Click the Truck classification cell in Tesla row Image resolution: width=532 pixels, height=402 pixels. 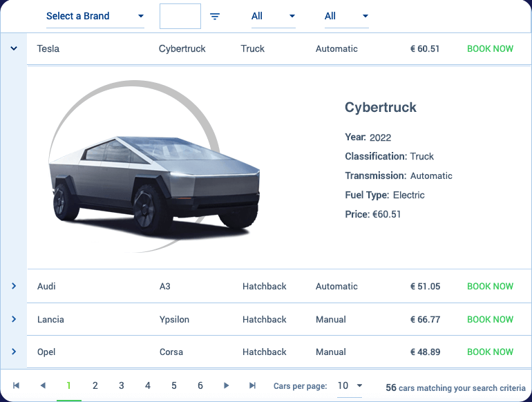point(252,49)
